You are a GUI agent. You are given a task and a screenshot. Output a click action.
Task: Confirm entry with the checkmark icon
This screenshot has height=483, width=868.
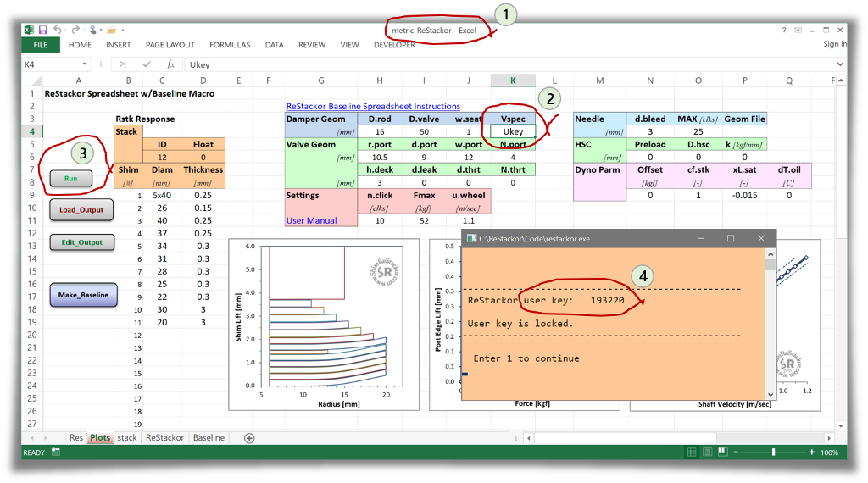tap(147, 64)
